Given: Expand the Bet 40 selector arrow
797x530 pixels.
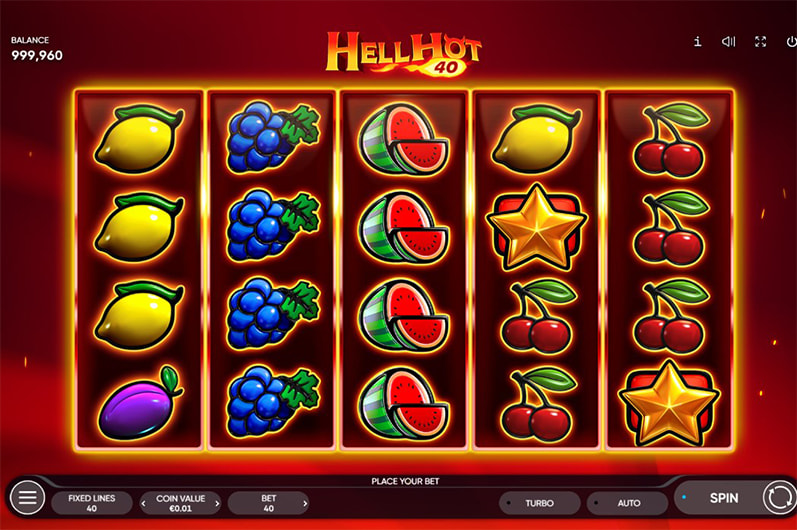Looking at the screenshot, I should pos(305,504).
